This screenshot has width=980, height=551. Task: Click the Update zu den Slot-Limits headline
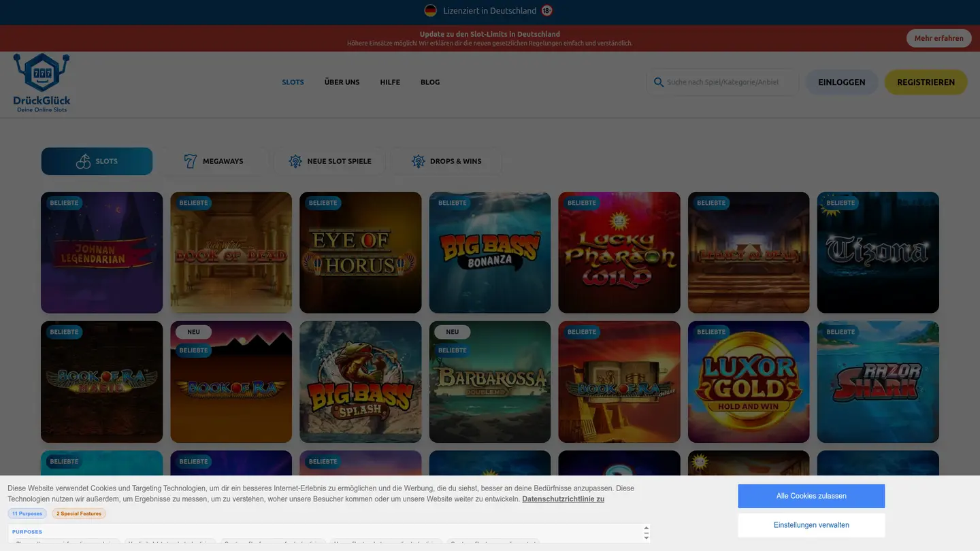coord(490,34)
